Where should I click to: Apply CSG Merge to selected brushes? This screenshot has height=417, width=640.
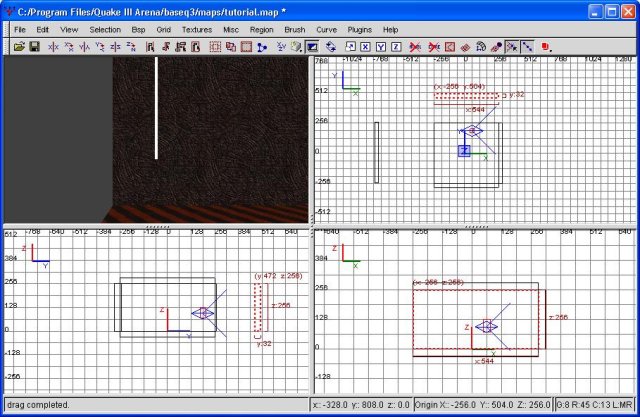pyautogui.click(x=231, y=47)
